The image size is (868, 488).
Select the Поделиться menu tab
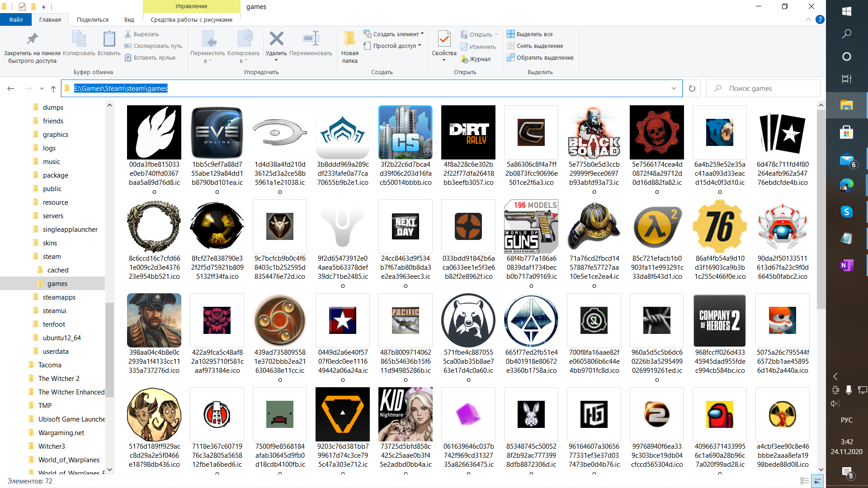click(91, 19)
